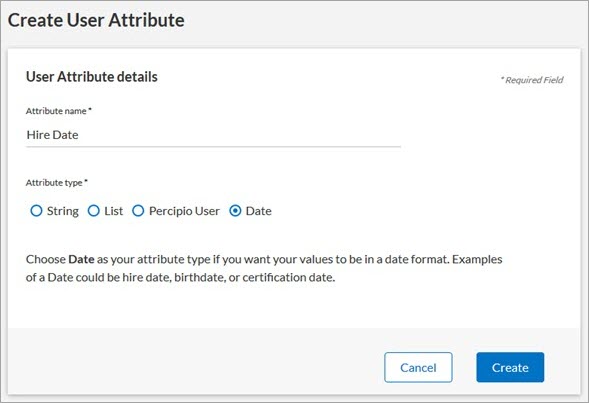The image size is (589, 403).
Task: Click the 'Attribute type *' label
Action: click(57, 183)
